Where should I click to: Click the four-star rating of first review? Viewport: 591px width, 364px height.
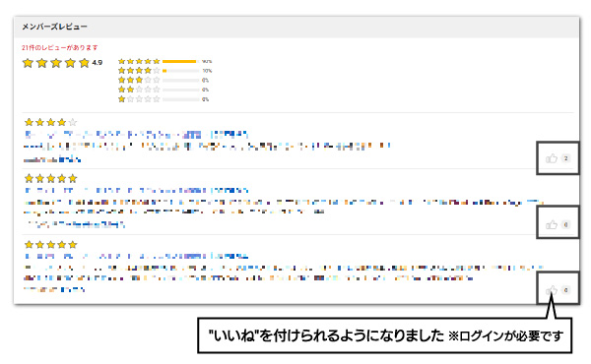(x=51, y=122)
